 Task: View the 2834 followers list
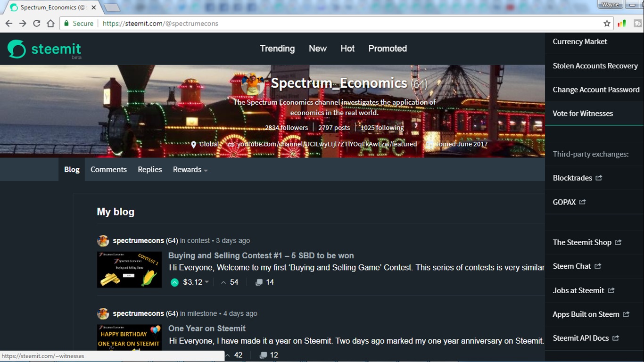point(286,128)
